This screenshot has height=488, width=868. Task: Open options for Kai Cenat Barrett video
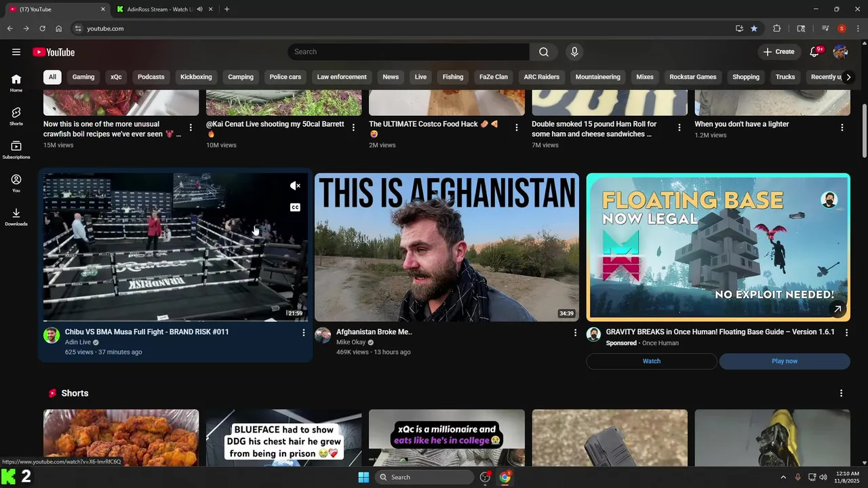point(353,127)
